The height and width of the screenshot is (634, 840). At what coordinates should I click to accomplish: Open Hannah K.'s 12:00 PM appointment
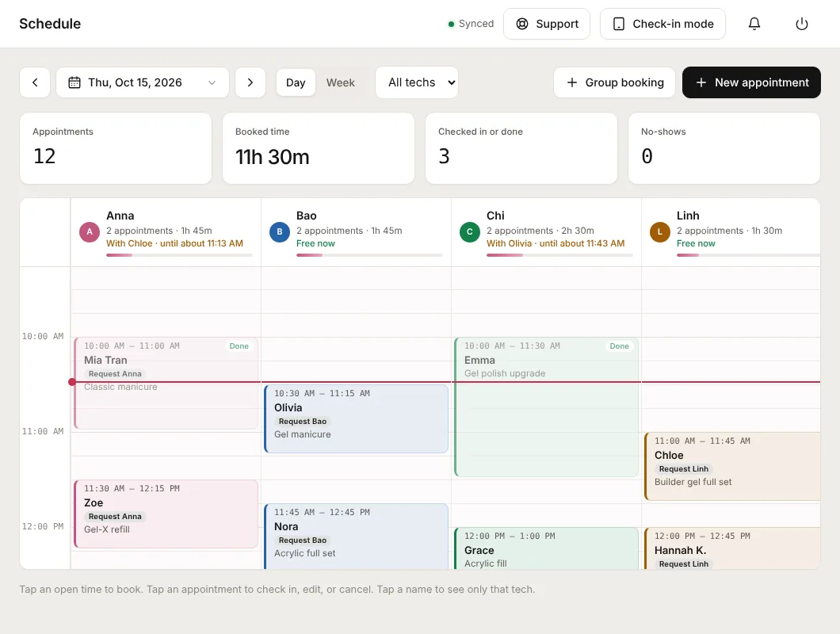tap(732, 548)
